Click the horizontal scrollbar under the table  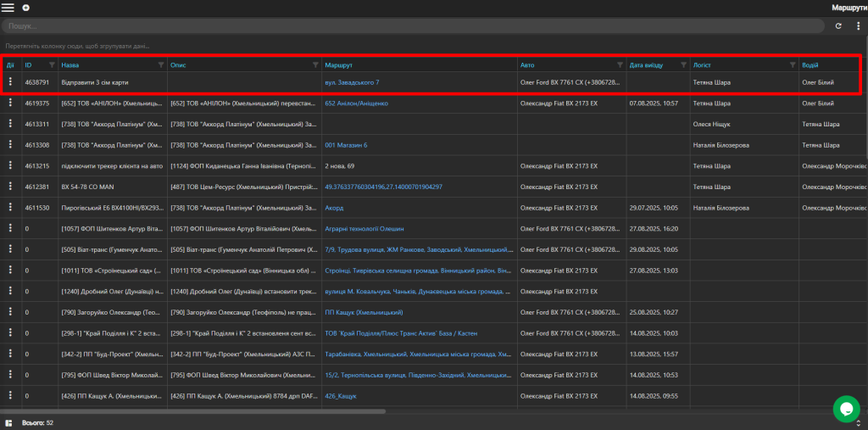[192, 411]
